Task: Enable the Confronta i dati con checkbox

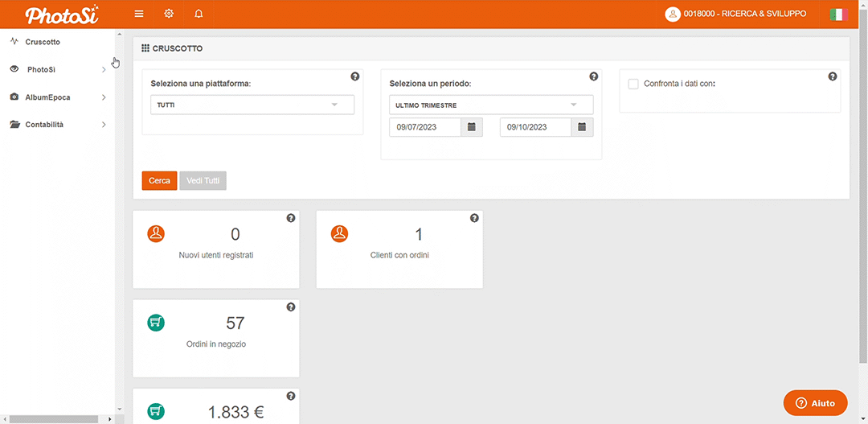Action: click(x=633, y=84)
